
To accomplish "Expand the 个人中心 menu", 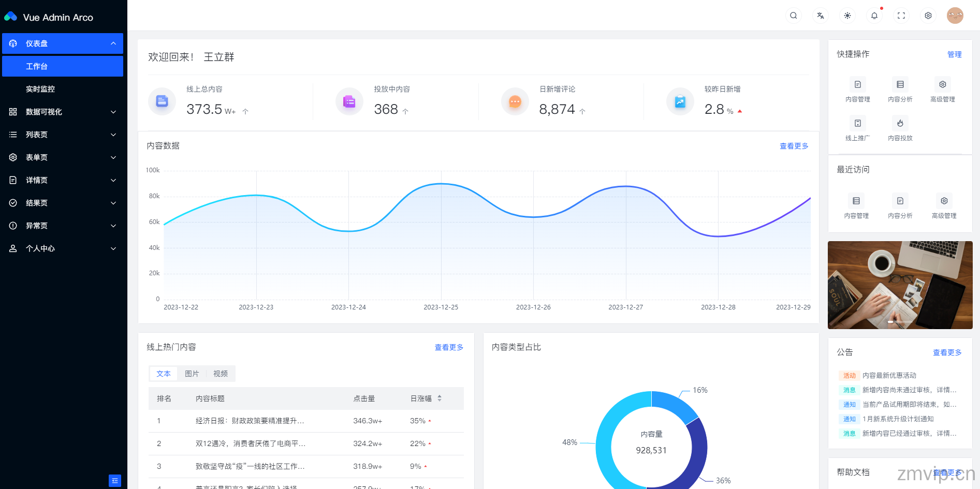I will [x=63, y=248].
